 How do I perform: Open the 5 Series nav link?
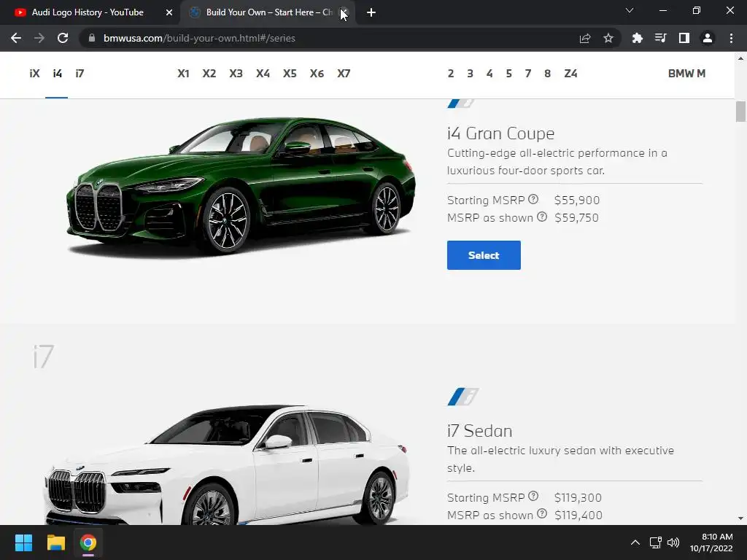coord(508,74)
